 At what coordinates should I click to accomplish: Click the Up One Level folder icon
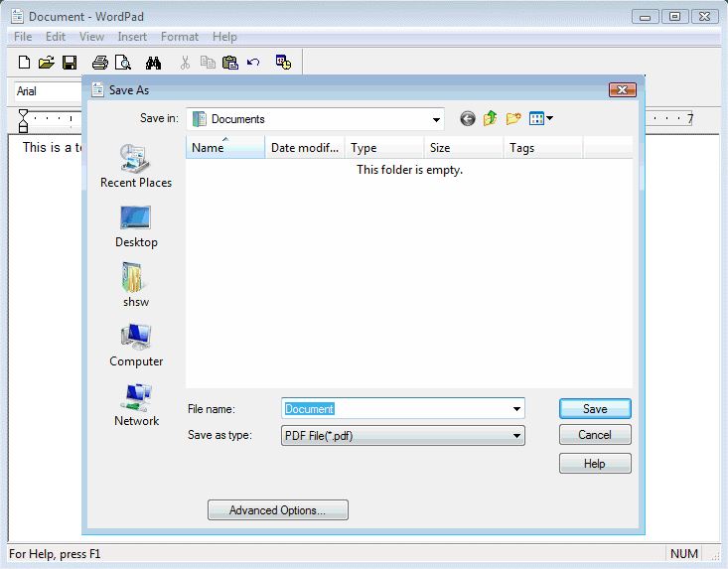tap(491, 118)
